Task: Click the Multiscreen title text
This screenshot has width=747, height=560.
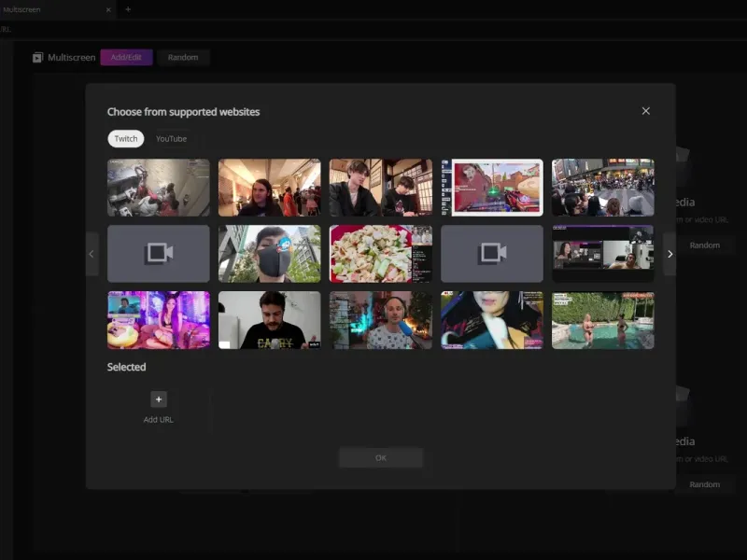Action: point(72,58)
